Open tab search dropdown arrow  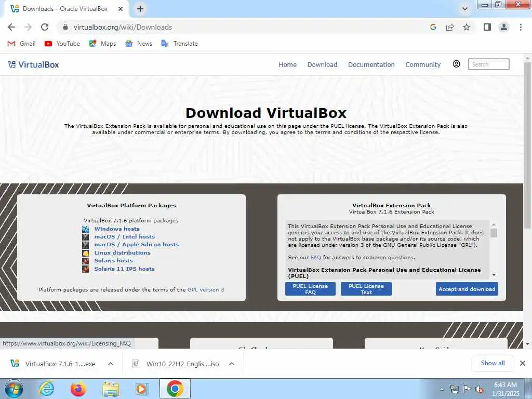click(x=465, y=9)
